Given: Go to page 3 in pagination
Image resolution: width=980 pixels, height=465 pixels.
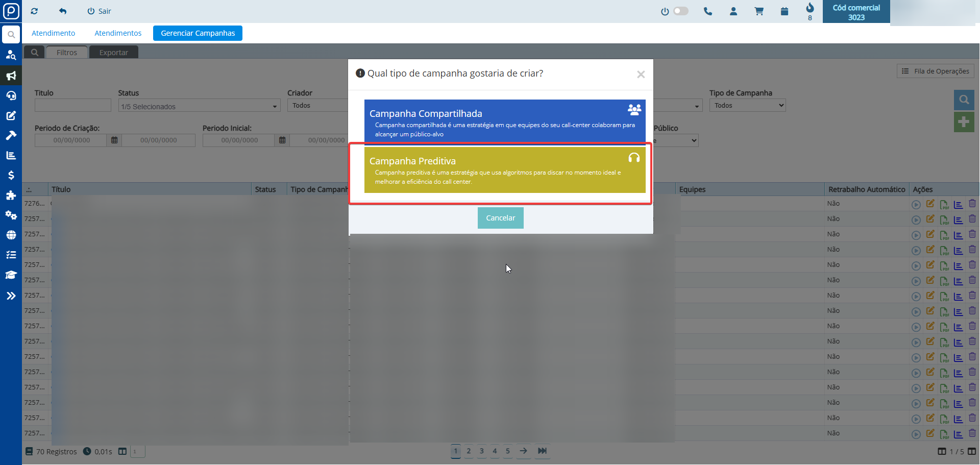Looking at the screenshot, I should click(x=481, y=451).
